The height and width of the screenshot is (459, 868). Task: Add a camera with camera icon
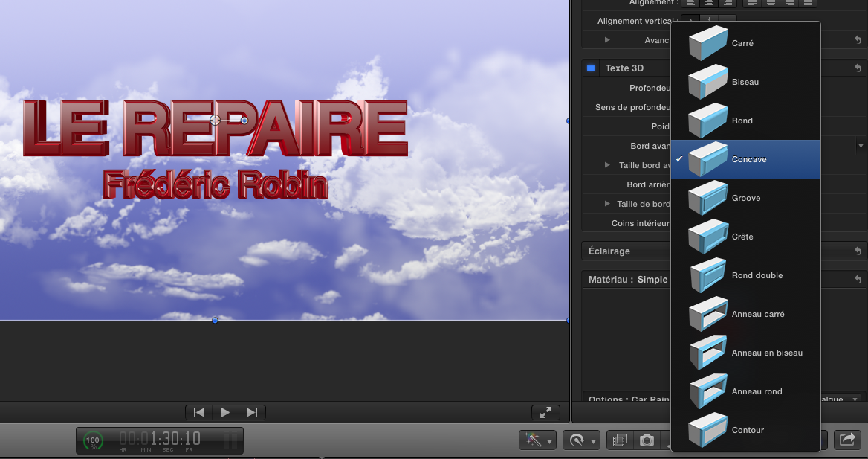tap(647, 440)
